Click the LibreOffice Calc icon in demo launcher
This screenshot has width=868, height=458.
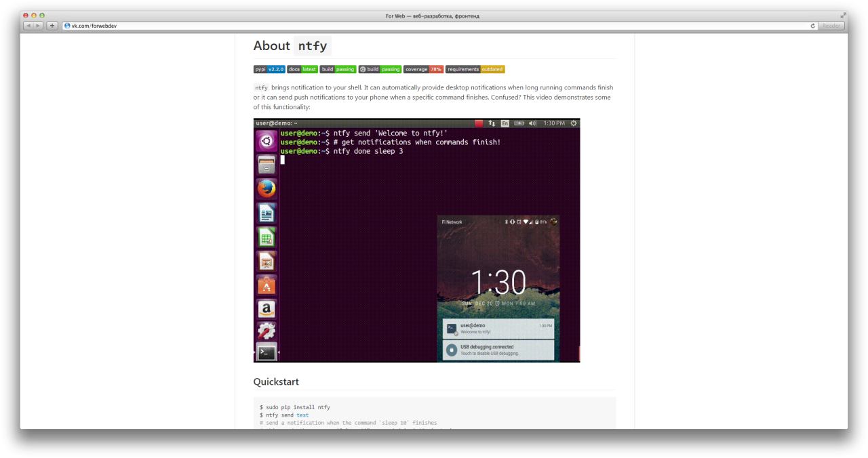(267, 237)
